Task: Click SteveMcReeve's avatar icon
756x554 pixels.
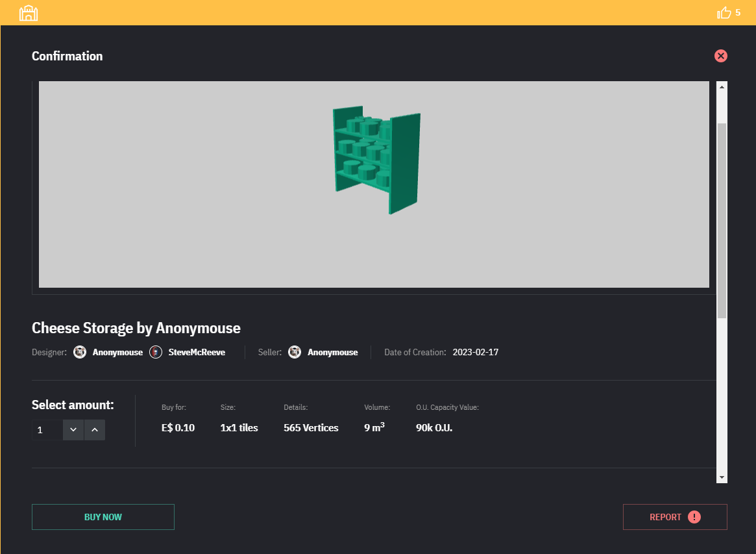Action: click(x=156, y=352)
